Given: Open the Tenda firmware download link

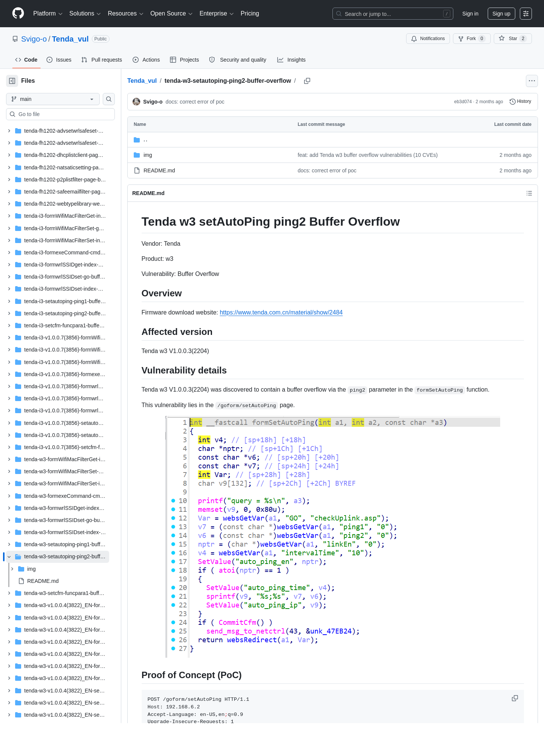Looking at the screenshot, I should click(x=281, y=313).
